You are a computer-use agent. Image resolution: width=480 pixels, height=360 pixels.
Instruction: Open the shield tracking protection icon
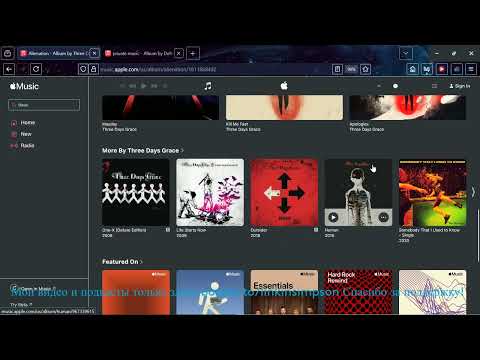point(83,69)
